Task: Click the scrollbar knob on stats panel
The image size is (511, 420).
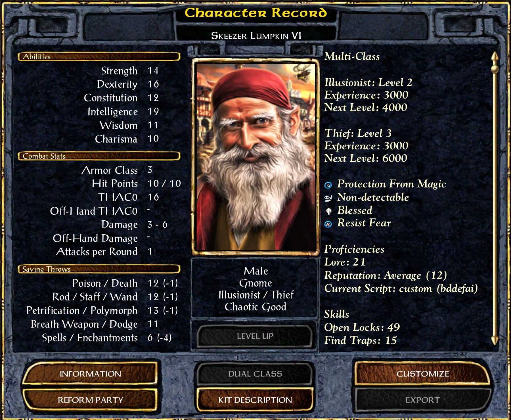Action: [495, 69]
